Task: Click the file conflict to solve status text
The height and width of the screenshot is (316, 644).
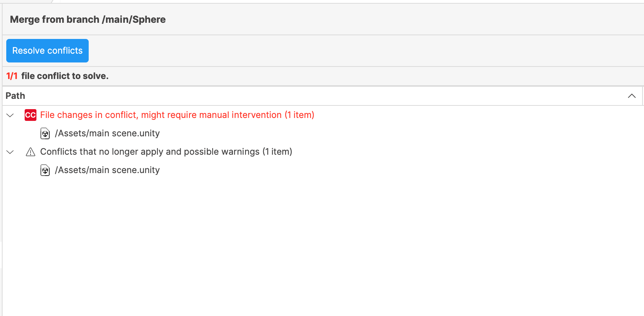Action: 65,76
